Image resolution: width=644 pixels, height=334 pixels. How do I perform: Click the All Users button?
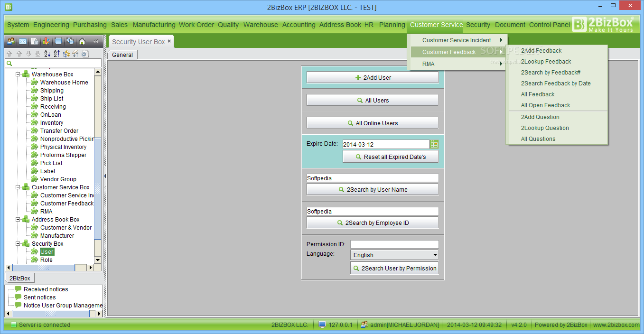373,100
